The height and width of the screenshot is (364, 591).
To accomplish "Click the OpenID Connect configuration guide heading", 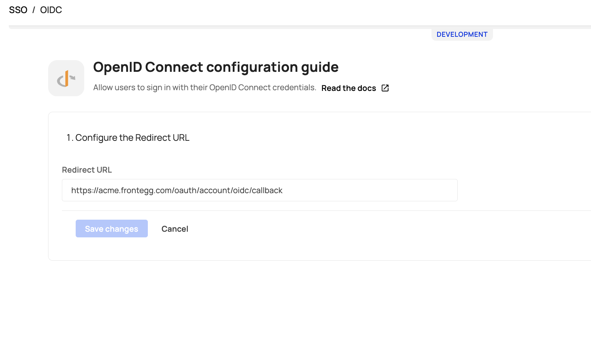I will (215, 67).
